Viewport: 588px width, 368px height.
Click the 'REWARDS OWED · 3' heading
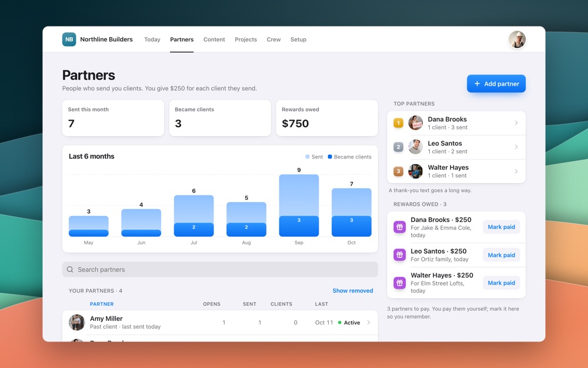(420, 204)
